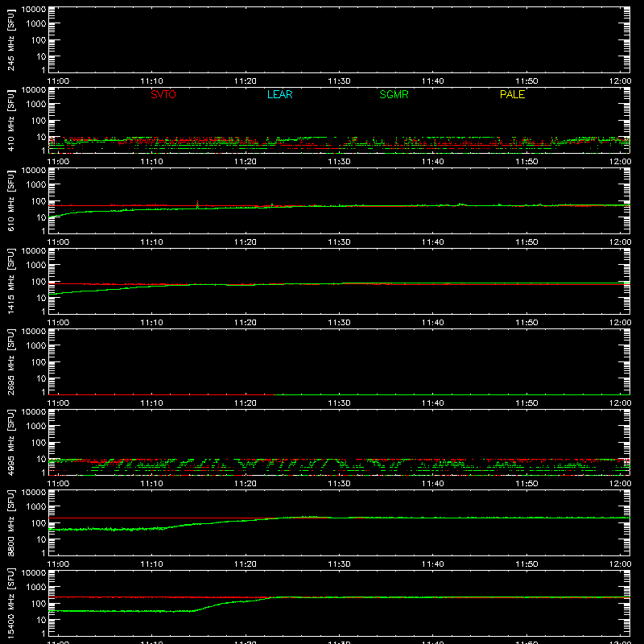
Task: Select the 245 MHz [SFU] axis title
Action: coord(10,40)
